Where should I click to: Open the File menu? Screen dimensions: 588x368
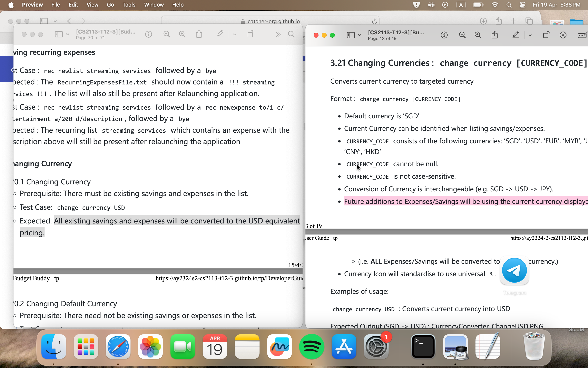[x=56, y=5]
